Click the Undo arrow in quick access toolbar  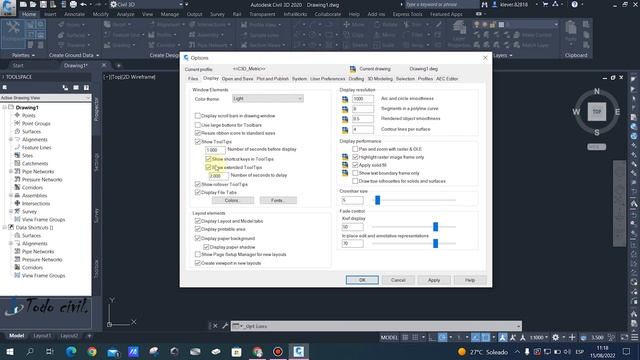[84, 4]
